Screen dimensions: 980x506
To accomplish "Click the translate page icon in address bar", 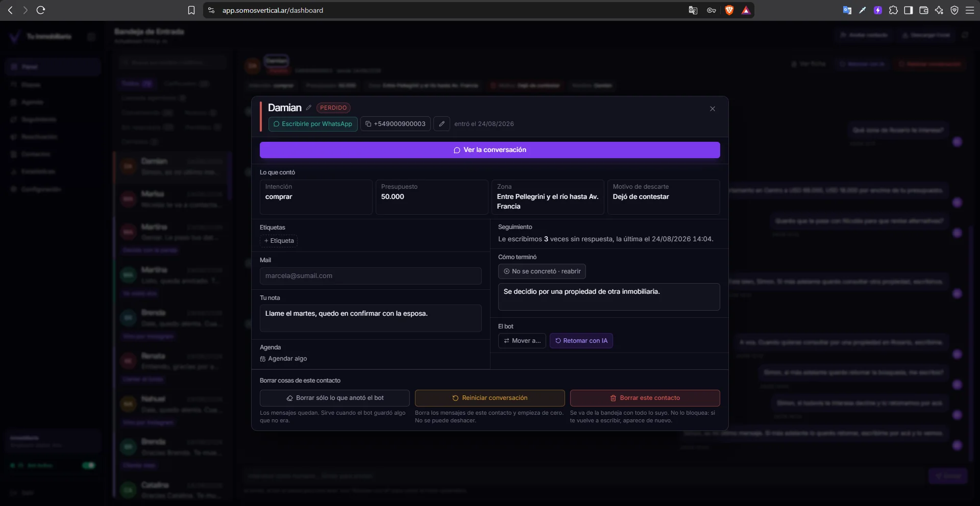I will (x=693, y=10).
